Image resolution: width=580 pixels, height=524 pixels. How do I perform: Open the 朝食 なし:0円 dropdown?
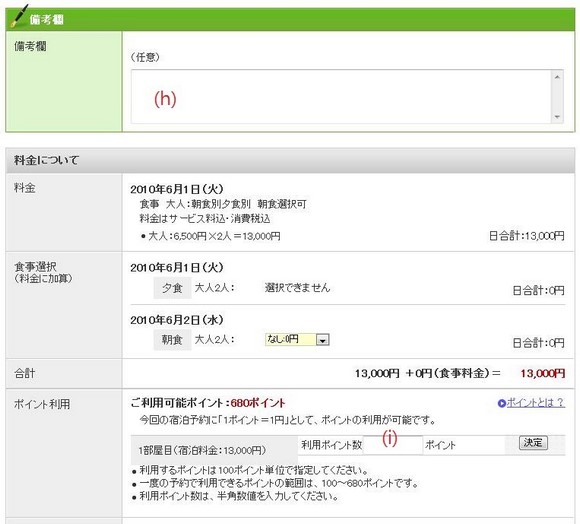[297, 339]
